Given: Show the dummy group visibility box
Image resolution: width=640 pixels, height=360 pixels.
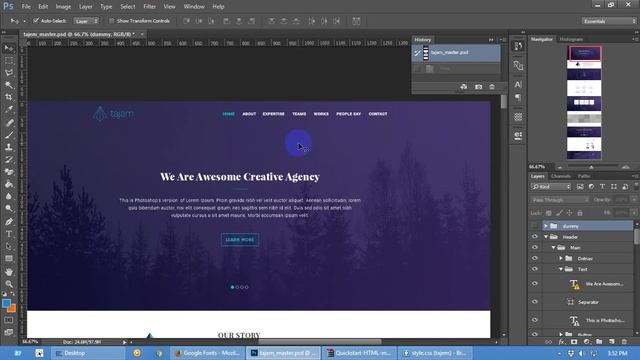Looking at the screenshot, I should [534, 226].
